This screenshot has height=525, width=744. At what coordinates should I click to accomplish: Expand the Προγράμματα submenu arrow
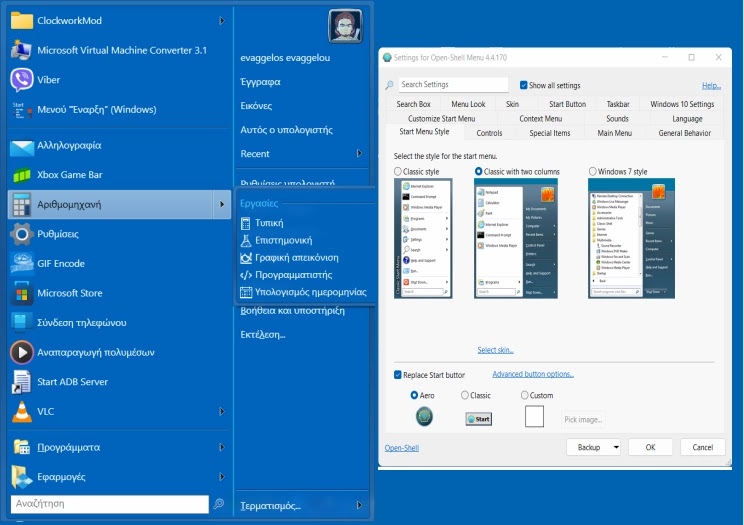222,447
